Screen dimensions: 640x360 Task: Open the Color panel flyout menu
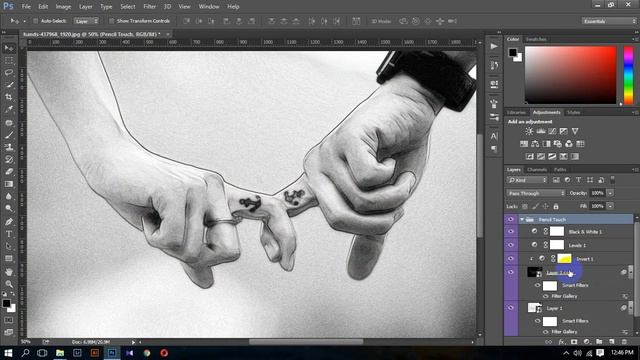pyautogui.click(x=635, y=39)
